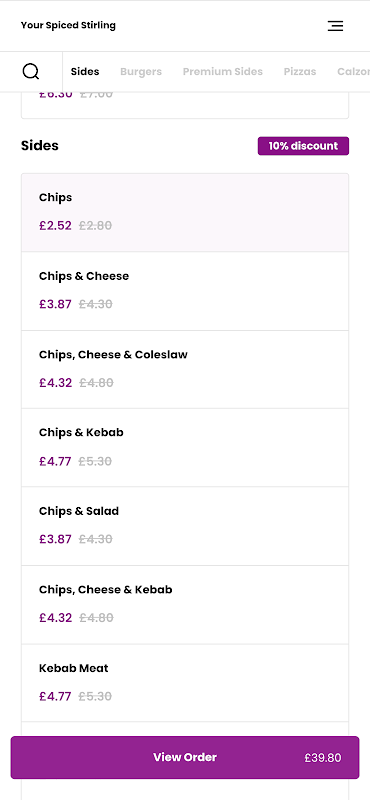370x800 pixels.
Task: Add Kebab Meat to the order
Action: [x=185, y=683]
